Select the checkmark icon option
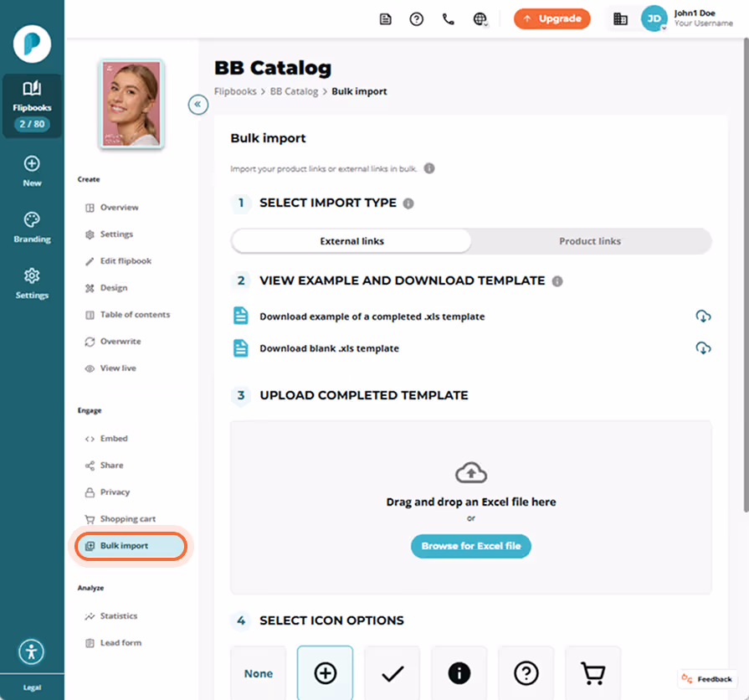749x700 pixels. point(392,673)
